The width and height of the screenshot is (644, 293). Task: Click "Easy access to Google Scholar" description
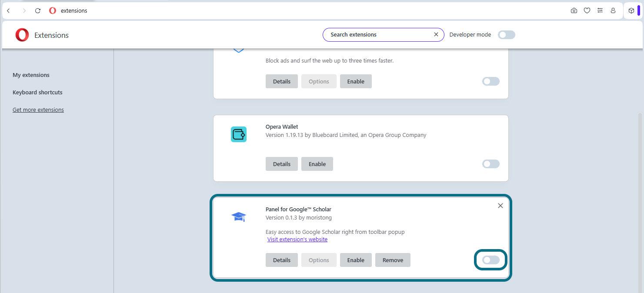[335, 232]
